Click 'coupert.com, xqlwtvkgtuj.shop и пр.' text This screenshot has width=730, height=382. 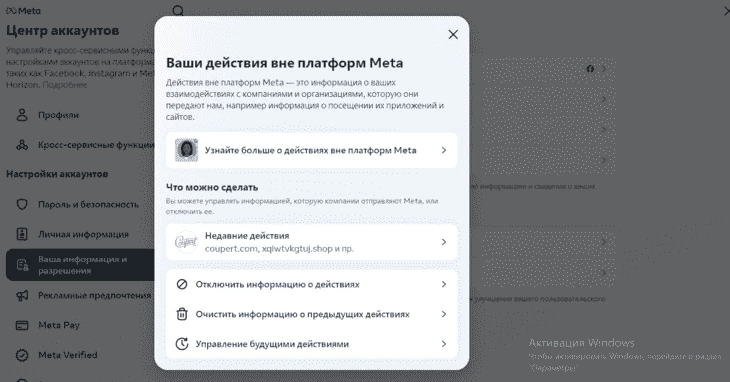[x=279, y=248]
